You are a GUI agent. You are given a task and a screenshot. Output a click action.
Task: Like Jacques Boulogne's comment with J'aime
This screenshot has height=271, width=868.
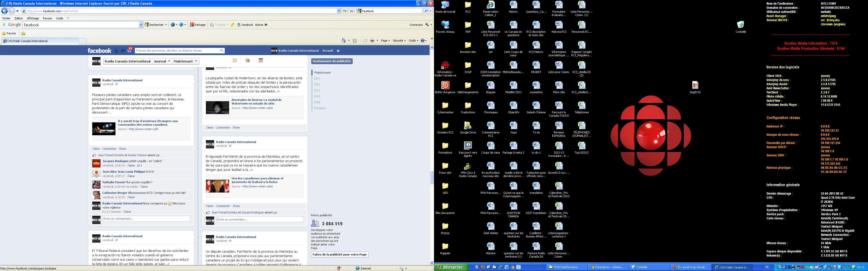[131, 166]
